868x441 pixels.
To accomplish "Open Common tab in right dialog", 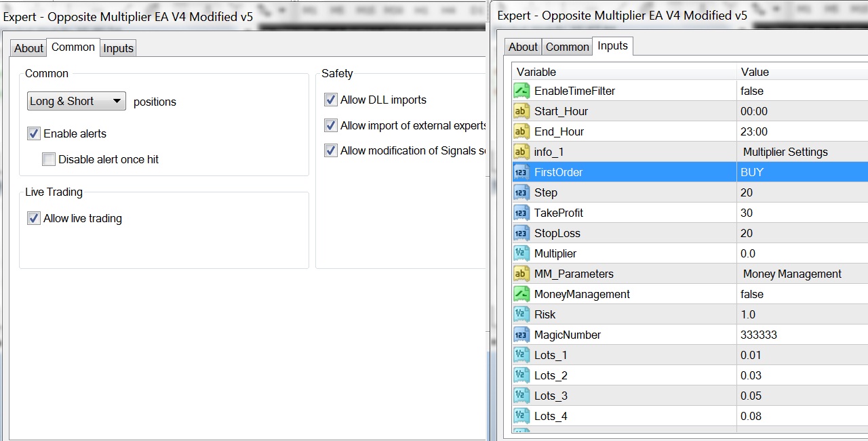I will [567, 47].
